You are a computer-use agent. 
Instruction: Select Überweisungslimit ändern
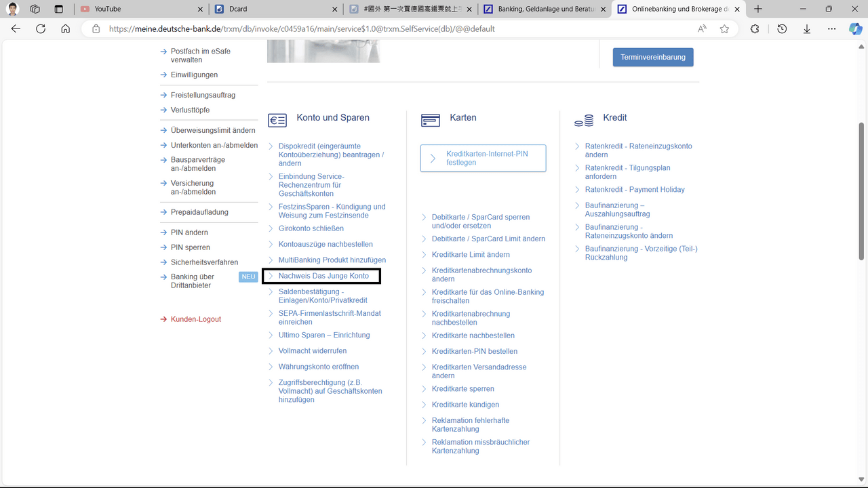213,130
